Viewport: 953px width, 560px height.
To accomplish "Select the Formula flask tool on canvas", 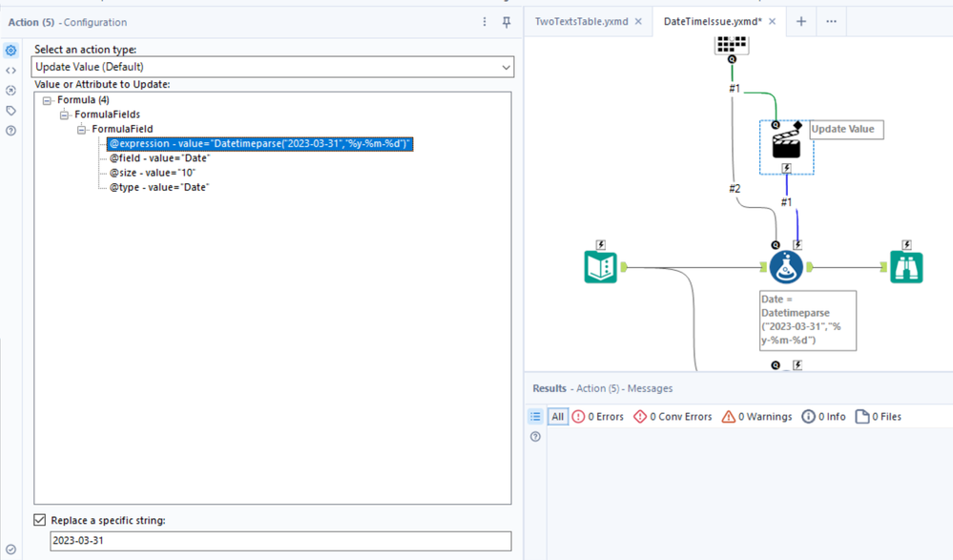I will tap(786, 267).
